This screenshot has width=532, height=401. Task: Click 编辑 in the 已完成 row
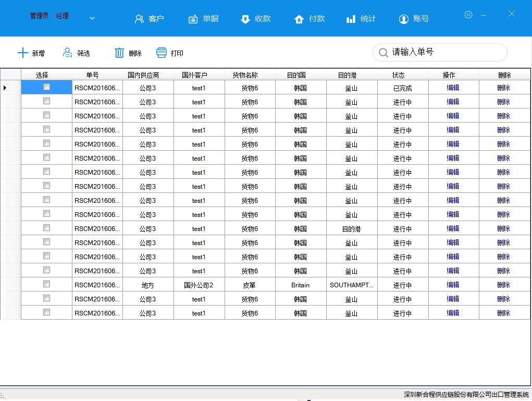tap(453, 88)
